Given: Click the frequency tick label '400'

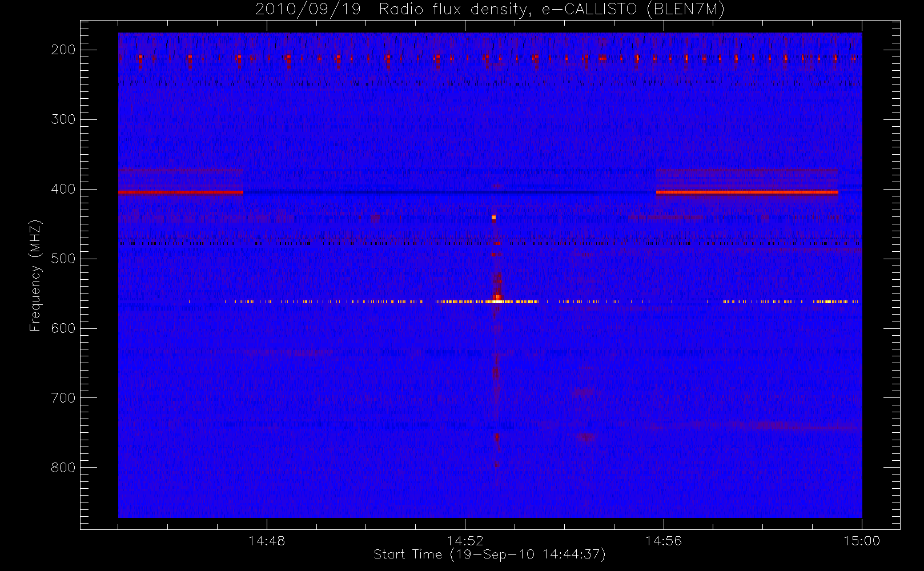Looking at the screenshot, I should point(63,189).
